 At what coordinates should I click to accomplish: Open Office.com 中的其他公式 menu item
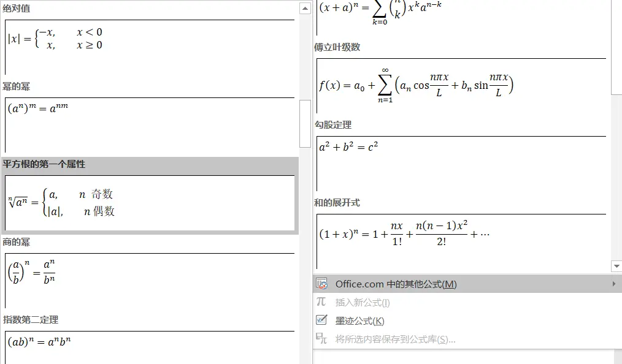467,284
